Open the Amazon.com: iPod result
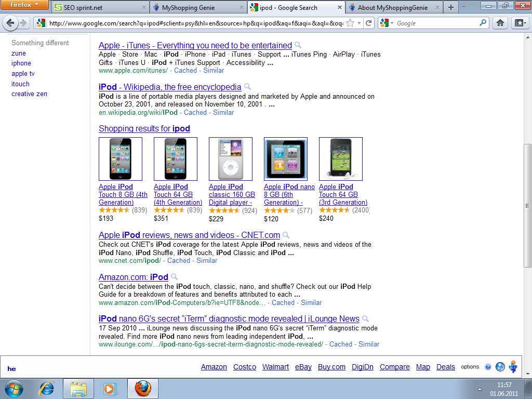 (134, 277)
